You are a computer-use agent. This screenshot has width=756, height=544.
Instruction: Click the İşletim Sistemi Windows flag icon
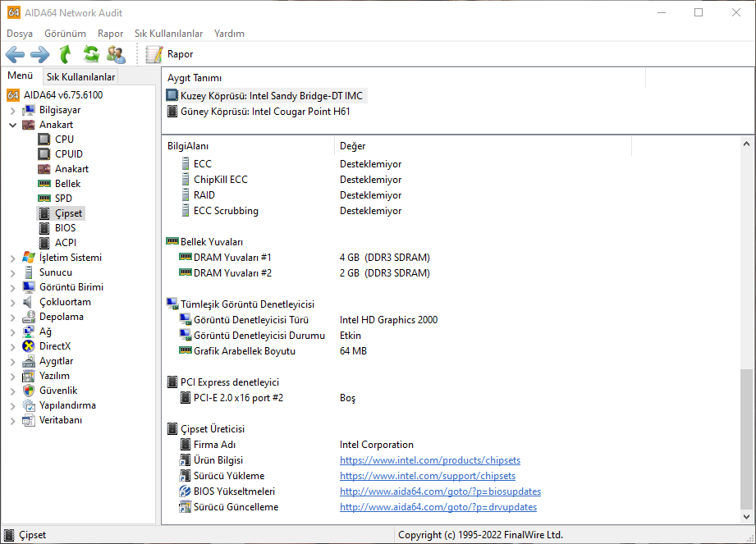(29, 258)
